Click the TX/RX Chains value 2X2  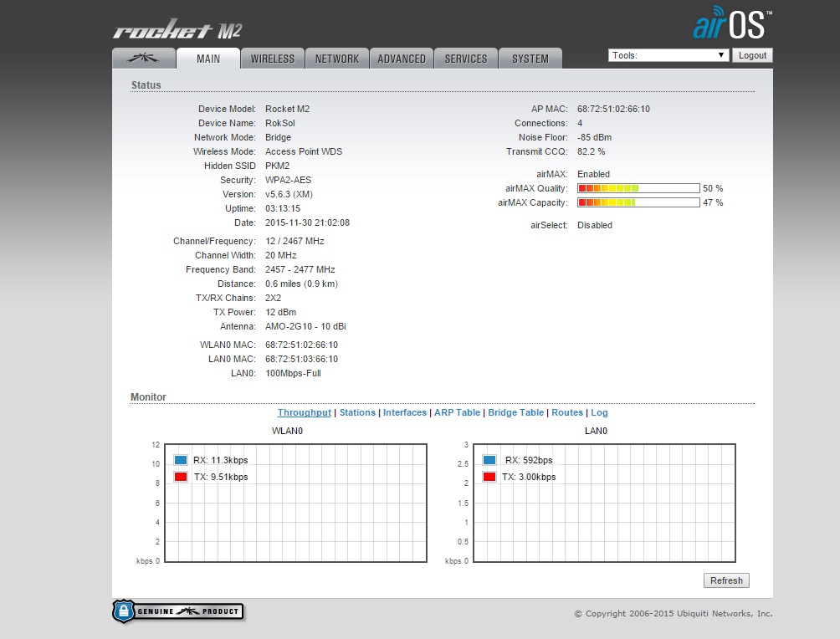(273, 298)
